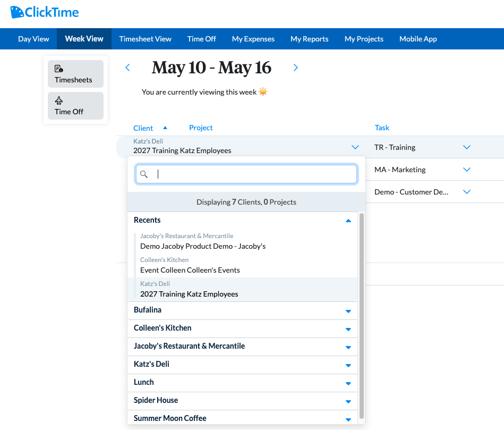The image size is (504, 430).
Task: Open My Projects tab
Action: pyautogui.click(x=364, y=39)
